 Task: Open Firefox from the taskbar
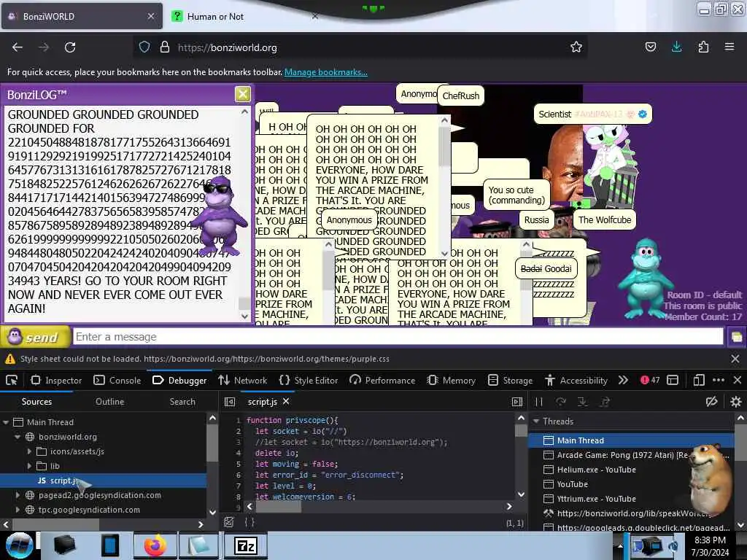pos(155,545)
